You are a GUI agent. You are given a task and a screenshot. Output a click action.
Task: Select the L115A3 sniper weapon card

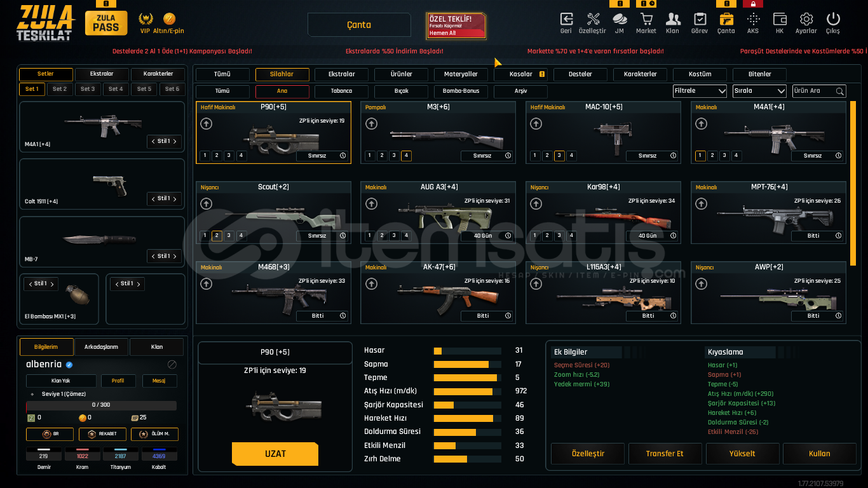click(603, 292)
